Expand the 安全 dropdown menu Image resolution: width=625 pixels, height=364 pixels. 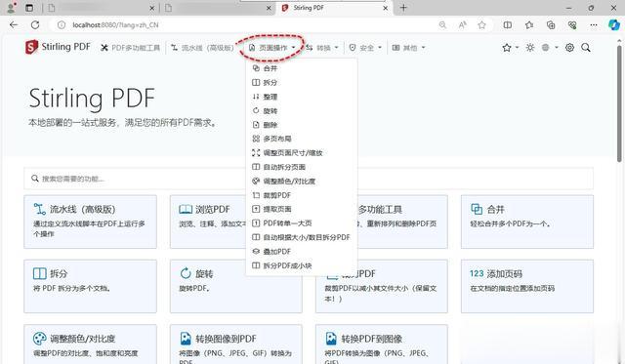pos(365,48)
